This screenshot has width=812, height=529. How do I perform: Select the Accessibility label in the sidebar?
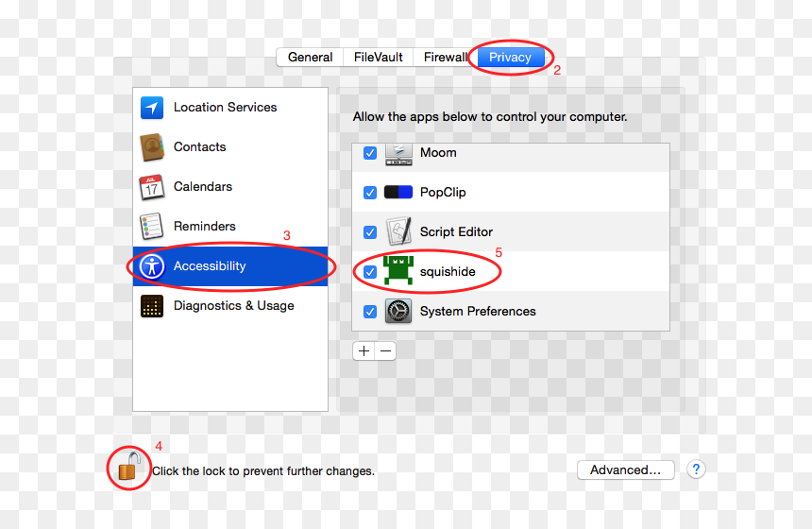click(210, 265)
